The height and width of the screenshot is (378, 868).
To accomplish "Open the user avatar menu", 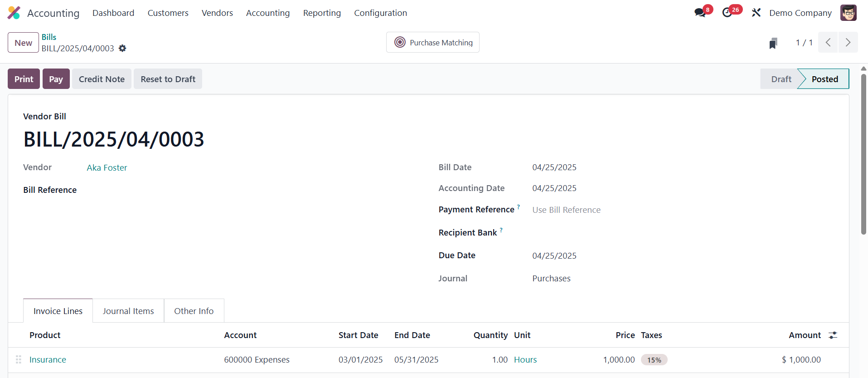I will click(x=848, y=13).
